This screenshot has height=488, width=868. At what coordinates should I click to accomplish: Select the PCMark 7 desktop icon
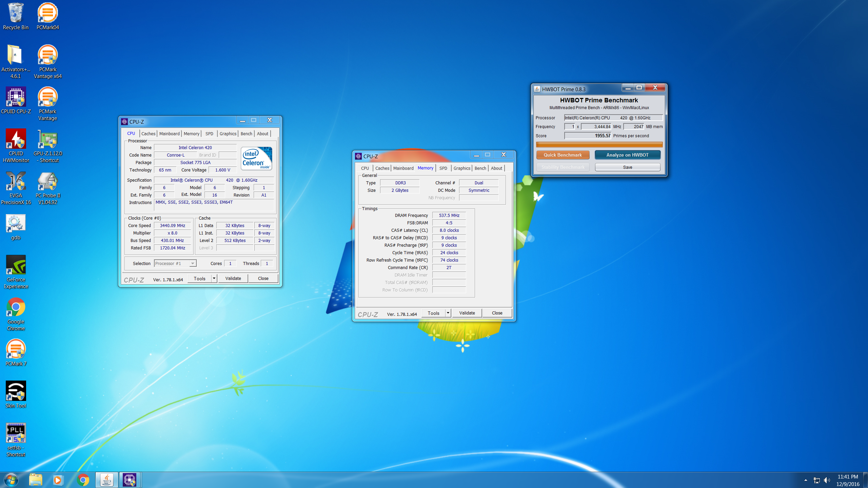pyautogui.click(x=16, y=352)
